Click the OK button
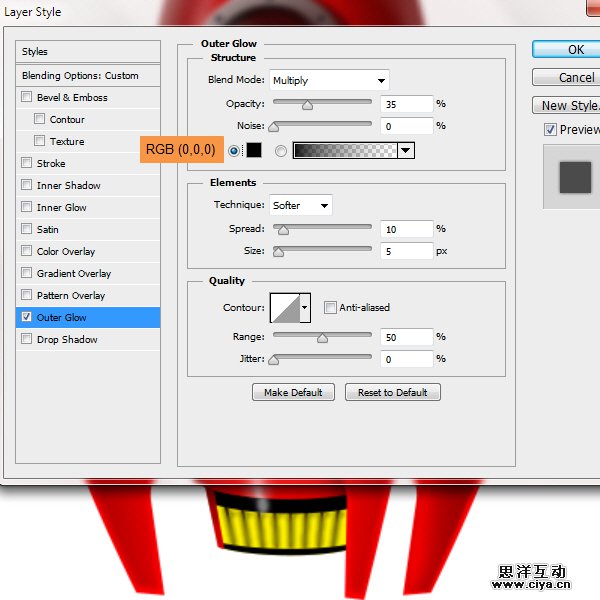The width and height of the screenshot is (600, 600). [566, 49]
